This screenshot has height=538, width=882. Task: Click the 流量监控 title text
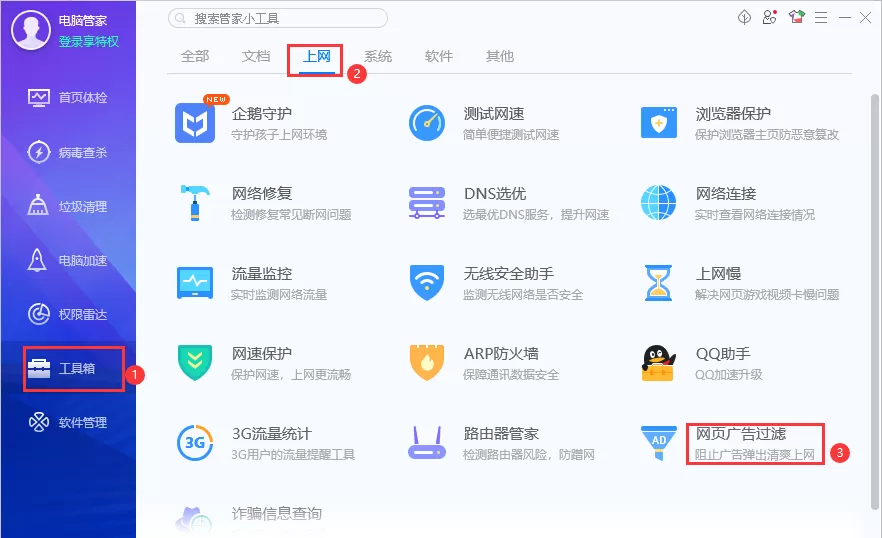click(x=262, y=274)
